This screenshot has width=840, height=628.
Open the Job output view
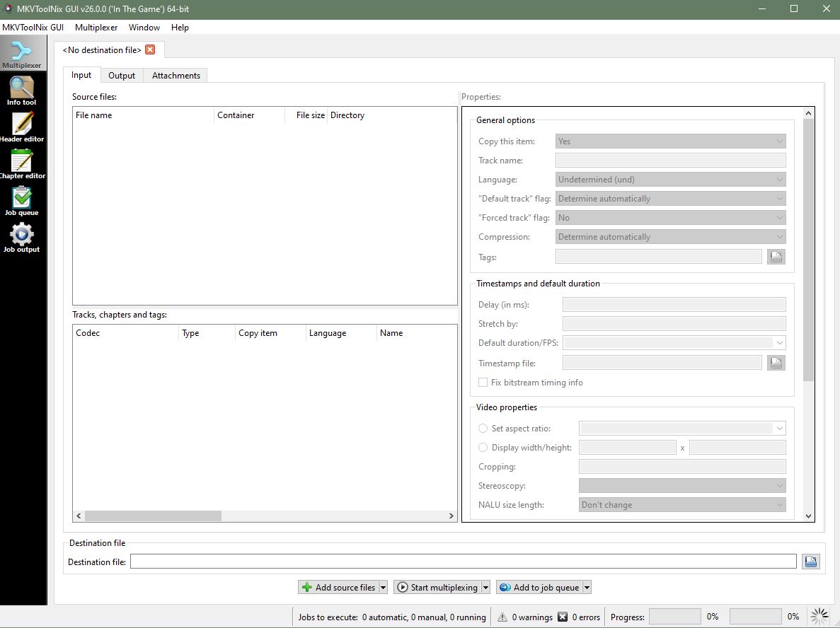click(x=21, y=238)
